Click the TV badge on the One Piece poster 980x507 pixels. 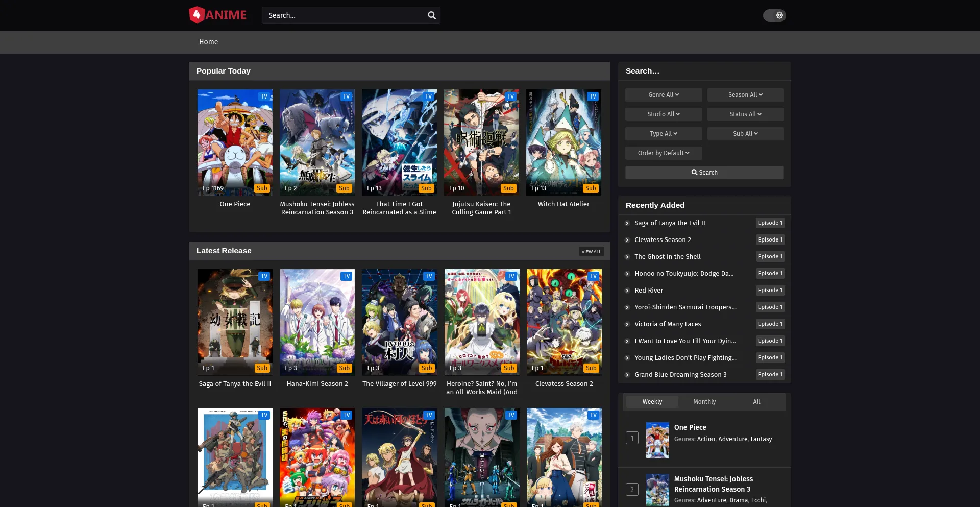click(x=264, y=96)
